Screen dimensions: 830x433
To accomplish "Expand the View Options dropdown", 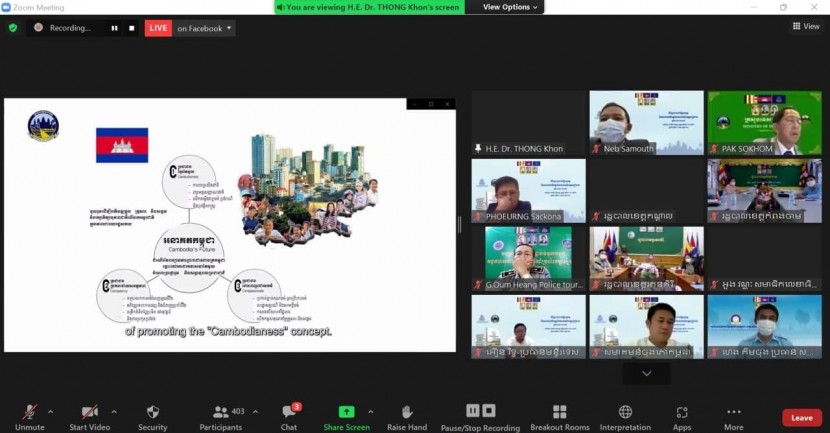I will 511,7.
